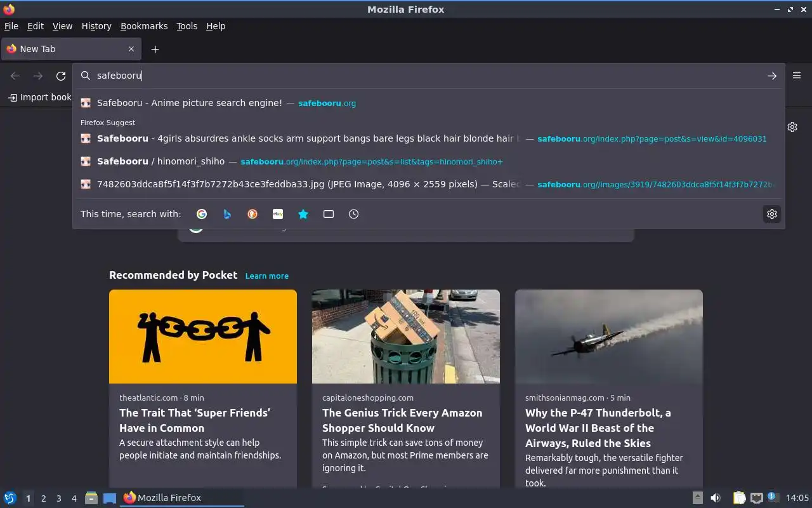Open Pocket Learn more link
Image resolution: width=812 pixels, height=508 pixels.
click(267, 276)
